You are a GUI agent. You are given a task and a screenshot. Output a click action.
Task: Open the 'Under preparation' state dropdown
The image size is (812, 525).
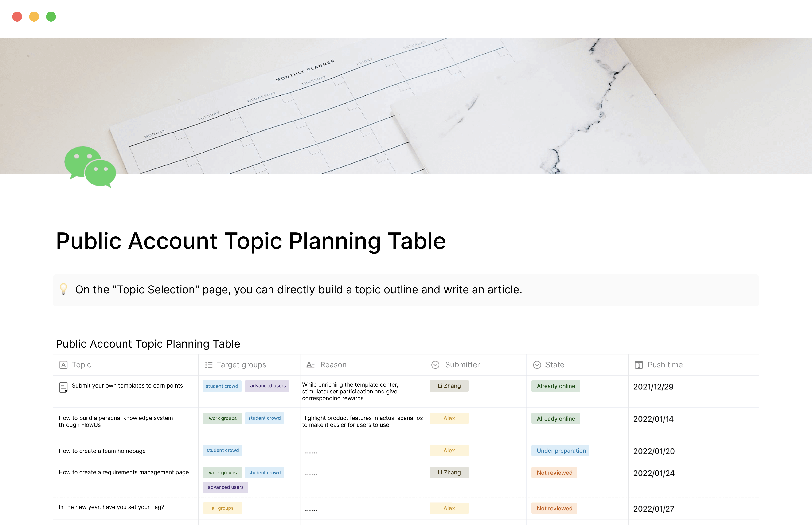561,450
